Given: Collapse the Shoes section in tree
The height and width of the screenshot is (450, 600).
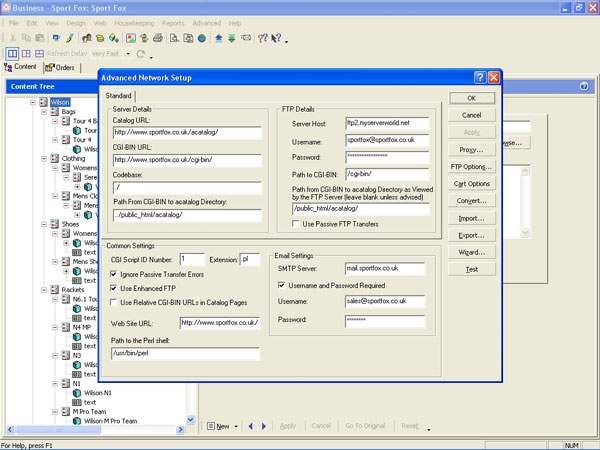Looking at the screenshot, I should 44,223.
